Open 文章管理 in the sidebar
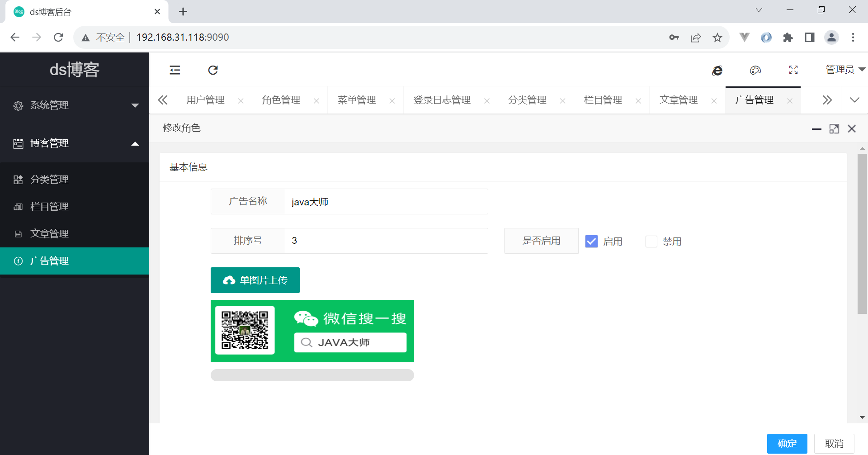The height and width of the screenshot is (455, 868). click(75, 234)
